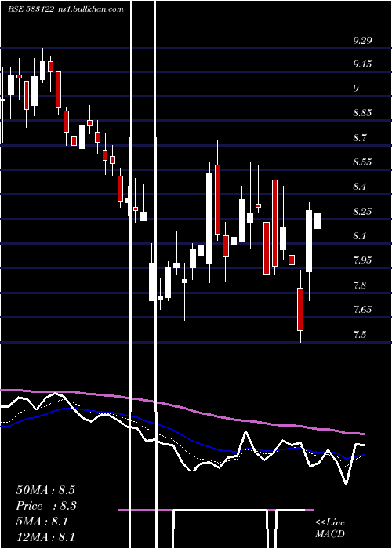Screen dimensions: 392x549
Task: Click the BSE stock code header text
Action: [x=31, y=9]
